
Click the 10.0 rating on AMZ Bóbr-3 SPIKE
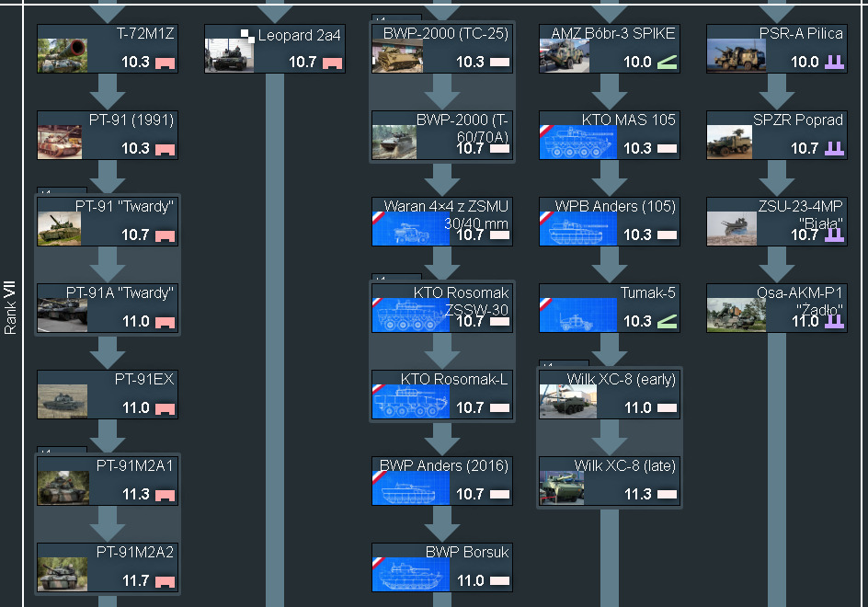point(637,63)
